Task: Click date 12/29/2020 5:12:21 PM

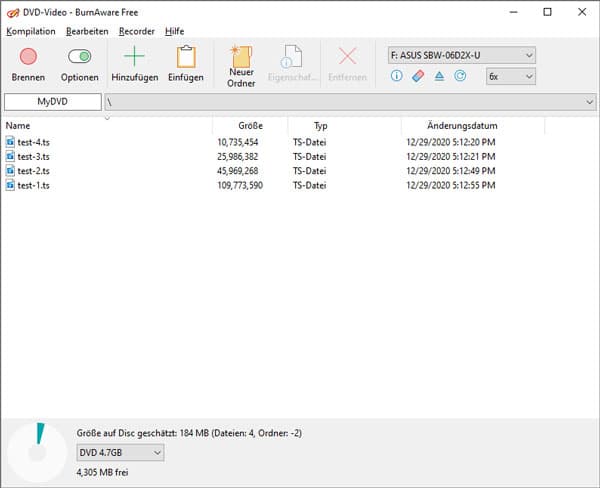Action: (451, 157)
